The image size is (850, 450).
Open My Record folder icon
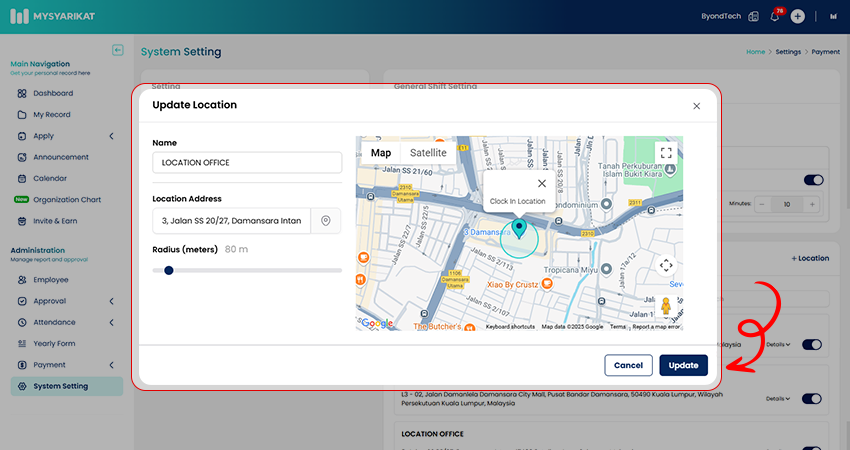22,114
